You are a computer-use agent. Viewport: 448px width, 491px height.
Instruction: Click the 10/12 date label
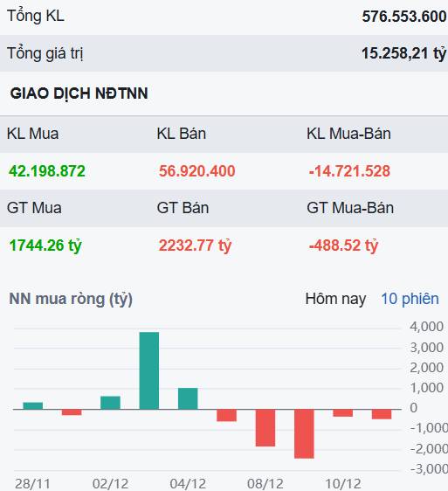click(x=343, y=484)
